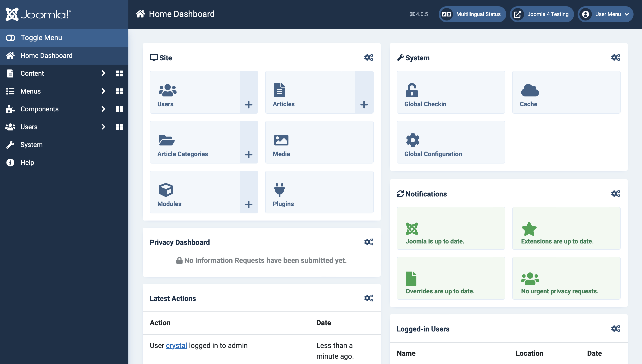The image size is (642, 364).
Task: Toggle the Notifications panel settings gear
Action: pyautogui.click(x=615, y=193)
